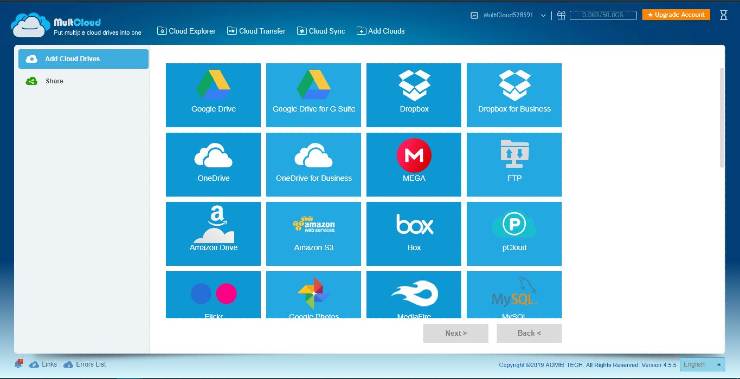Pick the MediaFire tile
This screenshot has width=740, height=379.
pos(414,295)
